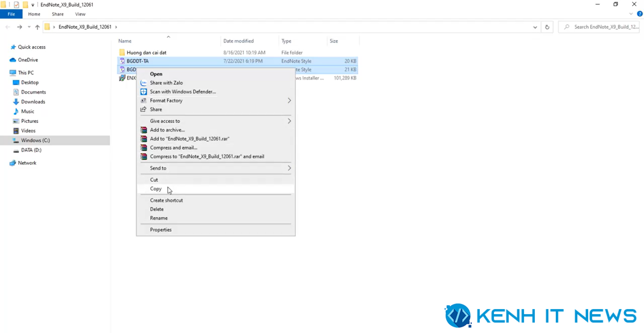Refresh the current folder view
The image size is (644, 333).
point(547,27)
